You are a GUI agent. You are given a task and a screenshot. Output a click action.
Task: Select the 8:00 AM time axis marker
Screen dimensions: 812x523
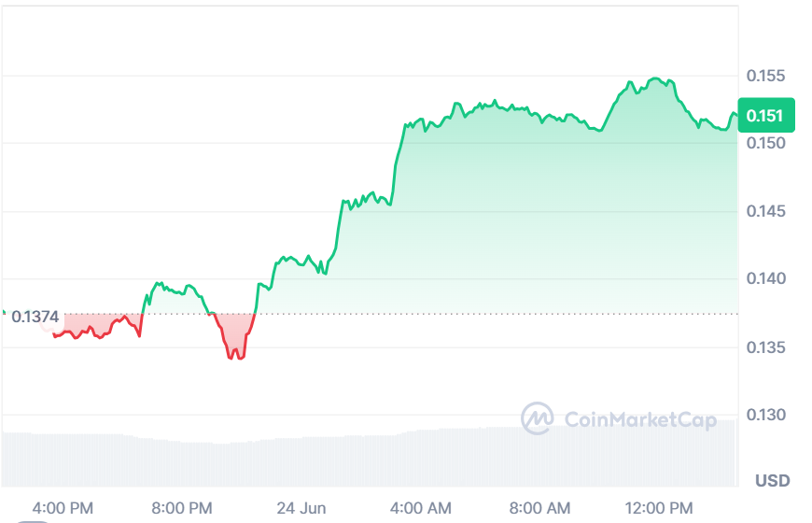[539, 508]
